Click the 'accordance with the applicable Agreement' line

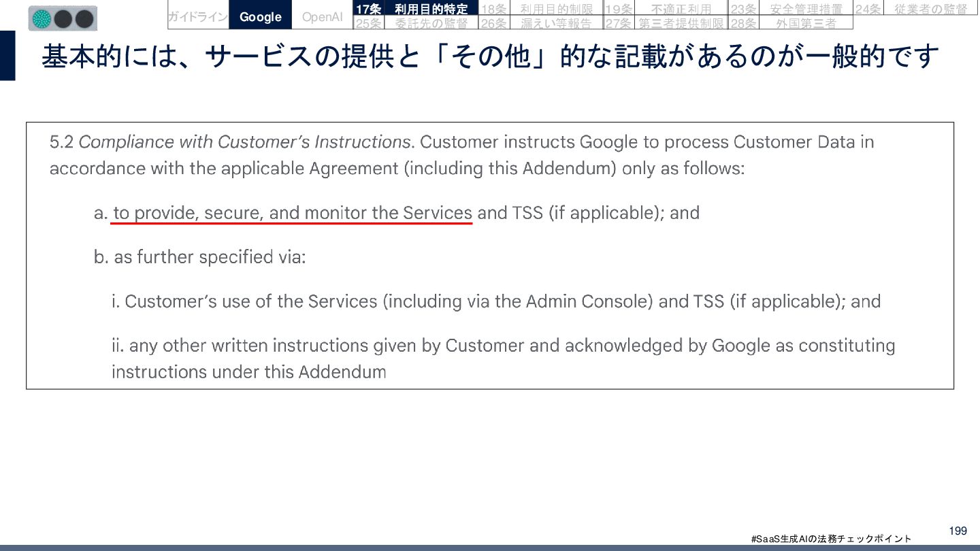(397, 169)
